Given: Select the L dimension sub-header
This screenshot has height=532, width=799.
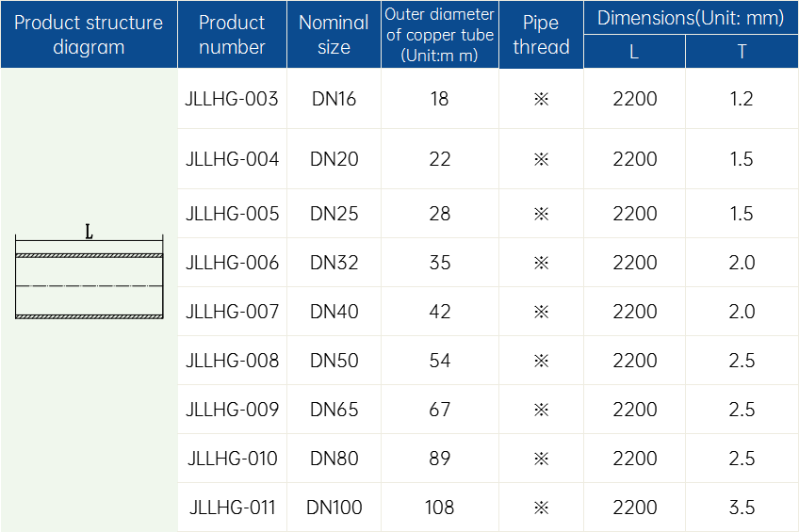Looking at the screenshot, I should [634, 52].
